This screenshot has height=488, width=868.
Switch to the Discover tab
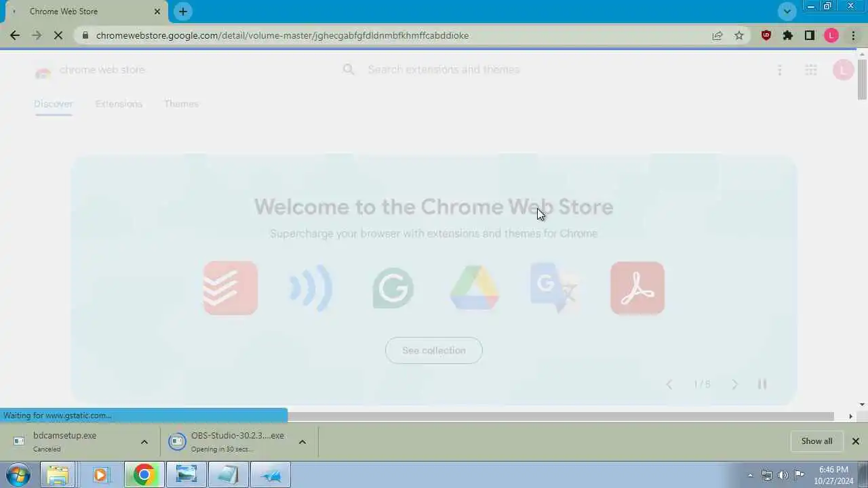point(53,104)
